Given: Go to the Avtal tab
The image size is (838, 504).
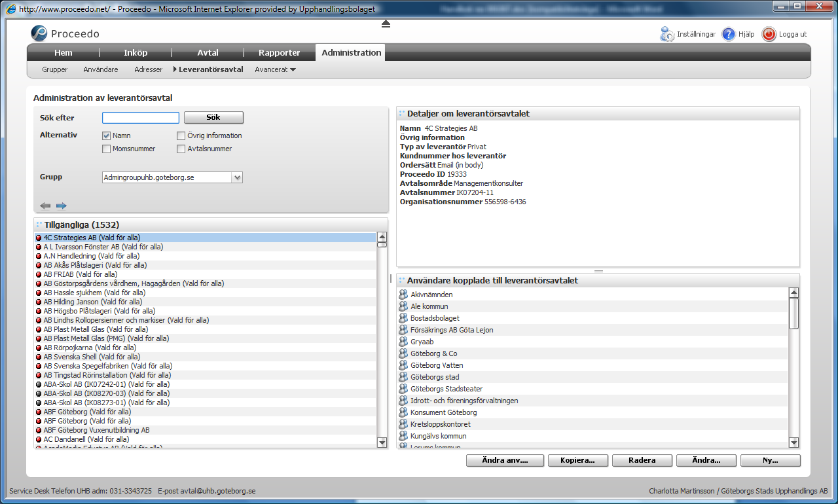Looking at the screenshot, I should coord(208,53).
